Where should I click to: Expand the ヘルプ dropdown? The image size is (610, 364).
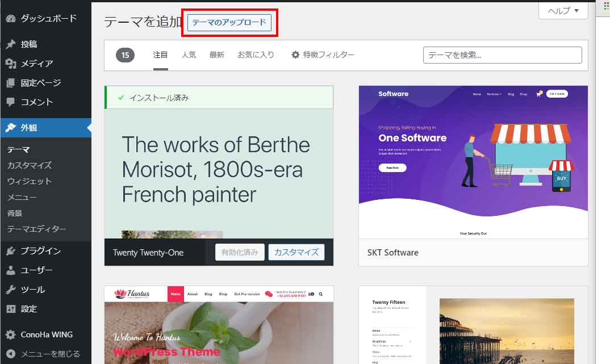(x=563, y=11)
